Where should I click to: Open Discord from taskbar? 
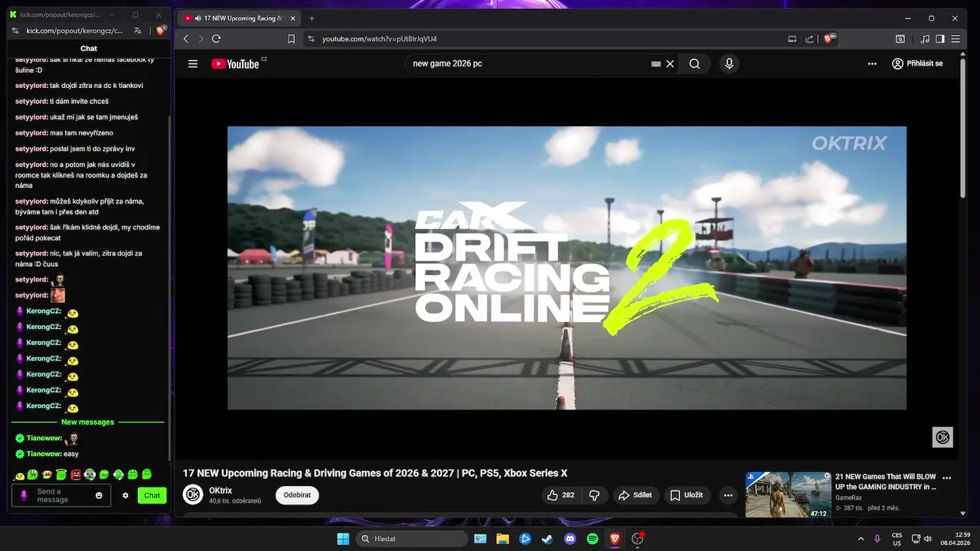coord(570,539)
